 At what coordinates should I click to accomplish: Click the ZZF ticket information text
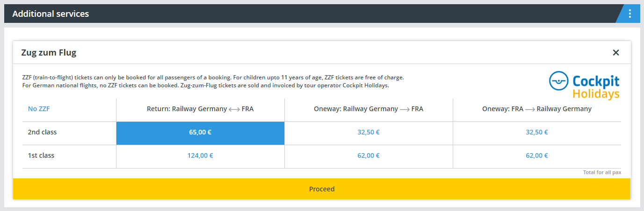[x=212, y=82]
